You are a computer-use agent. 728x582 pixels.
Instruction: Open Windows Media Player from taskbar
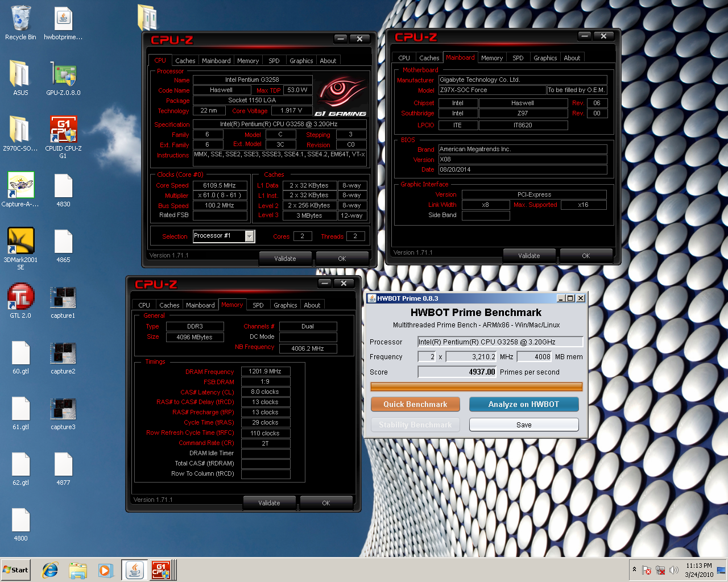(105, 570)
